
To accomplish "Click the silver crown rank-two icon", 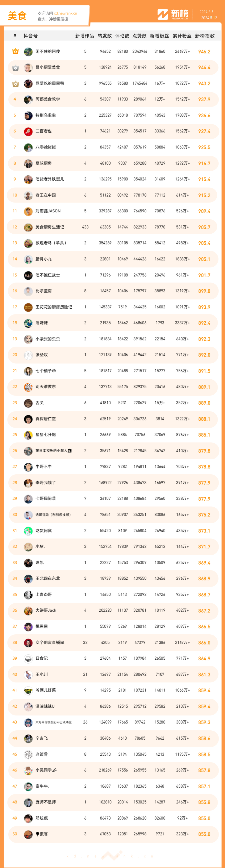I will coord(15,68).
